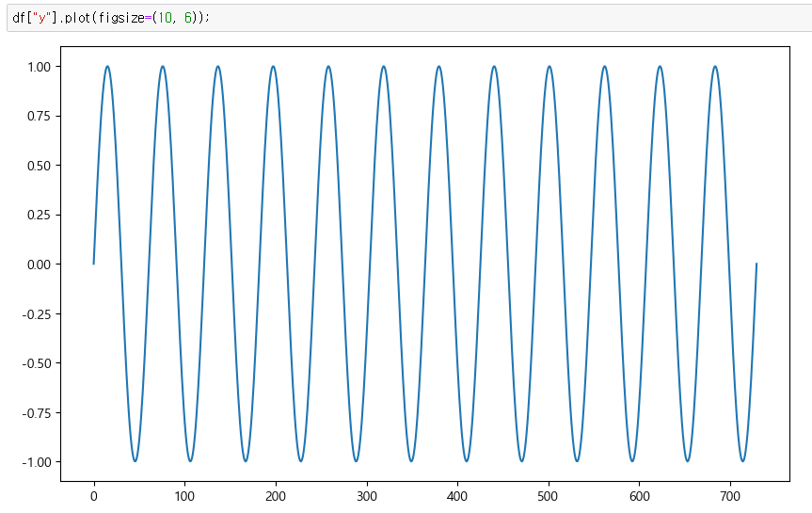Click the code cell input field
This screenshot has width=812, height=513.
409,18
